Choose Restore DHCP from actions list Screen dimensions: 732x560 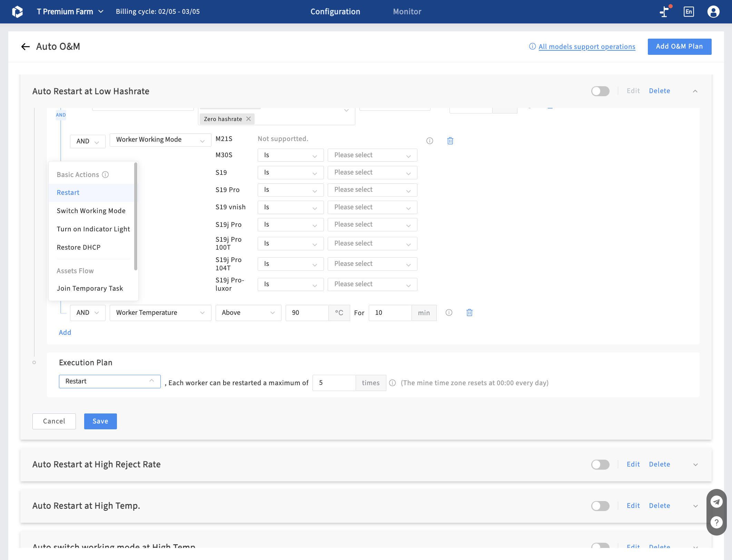(91, 247)
